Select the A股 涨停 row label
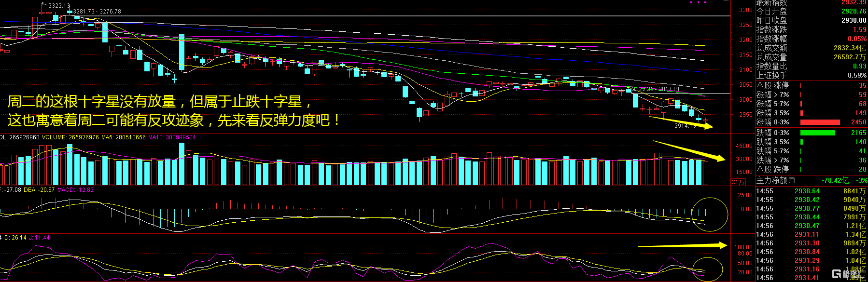This screenshot has width=868, height=282. [x=772, y=85]
